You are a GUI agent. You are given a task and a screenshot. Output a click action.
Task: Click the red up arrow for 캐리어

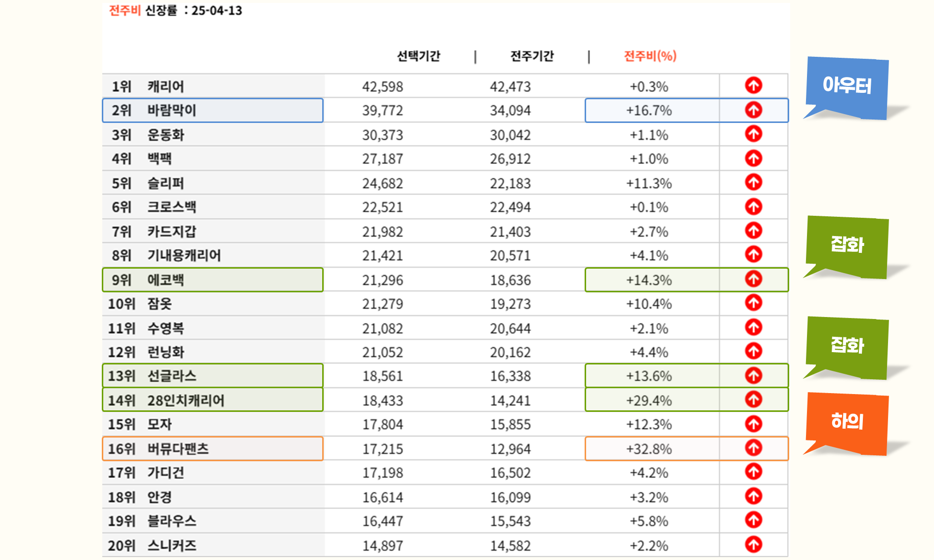[753, 86]
